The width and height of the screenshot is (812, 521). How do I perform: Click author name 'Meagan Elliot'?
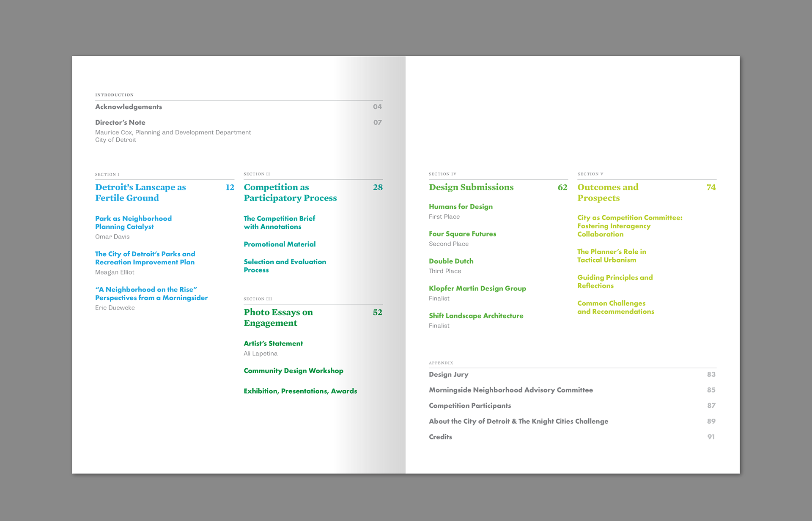point(115,272)
